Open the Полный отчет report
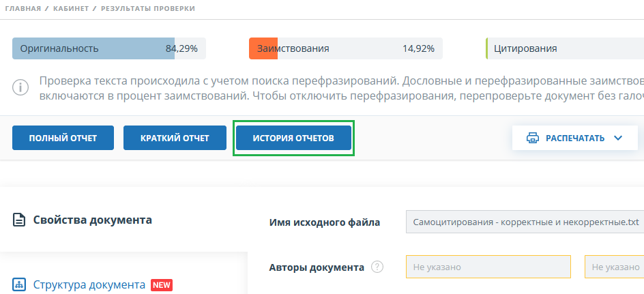 (x=63, y=138)
